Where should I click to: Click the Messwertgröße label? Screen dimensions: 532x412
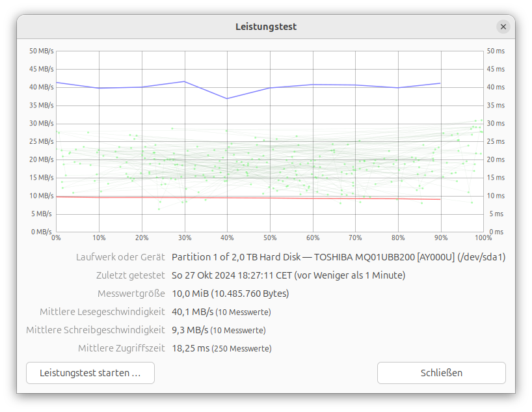(131, 294)
